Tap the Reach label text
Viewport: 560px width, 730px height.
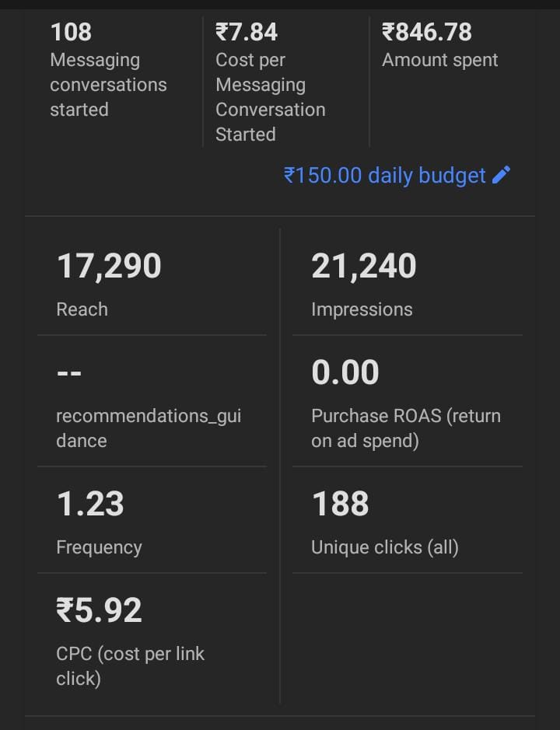tap(82, 309)
